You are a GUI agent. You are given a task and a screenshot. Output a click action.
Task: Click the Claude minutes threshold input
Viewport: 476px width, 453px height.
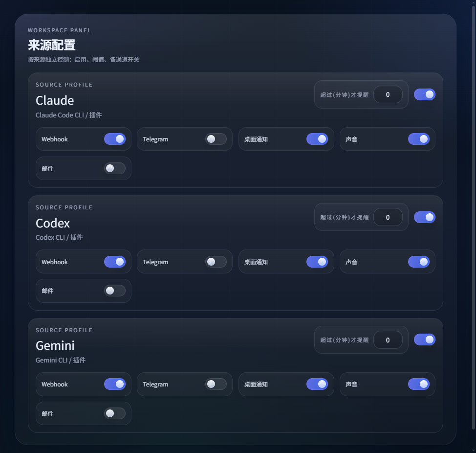point(388,94)
